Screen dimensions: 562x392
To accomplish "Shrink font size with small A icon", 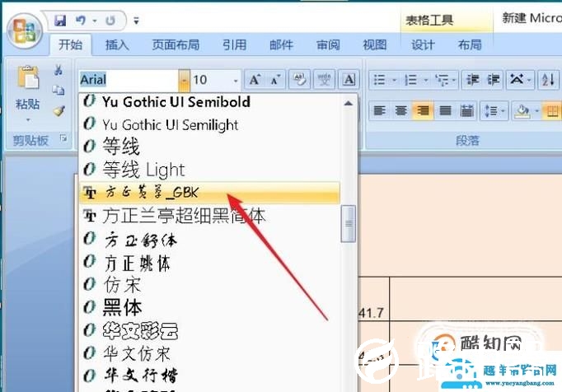I will tap(275, 80).
